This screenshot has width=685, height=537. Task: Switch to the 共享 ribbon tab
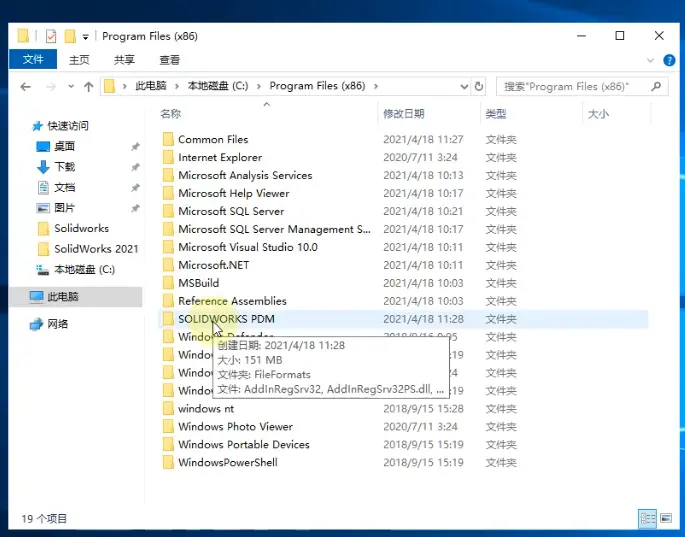point(124,60)
